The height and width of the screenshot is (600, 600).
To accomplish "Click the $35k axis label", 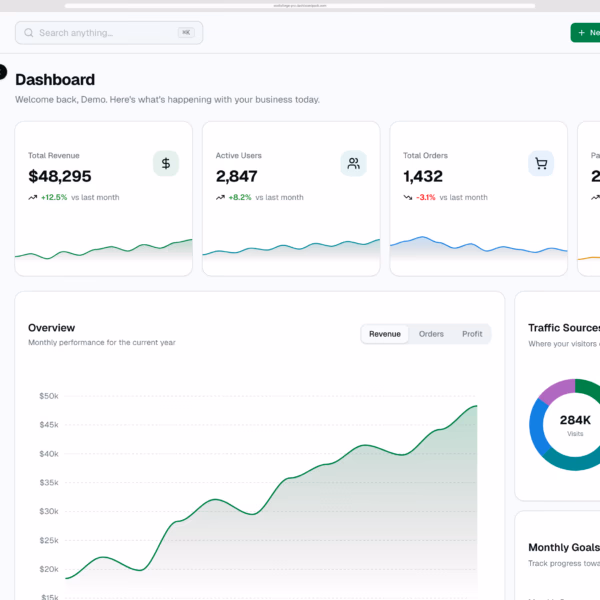I will coord(49,483).
